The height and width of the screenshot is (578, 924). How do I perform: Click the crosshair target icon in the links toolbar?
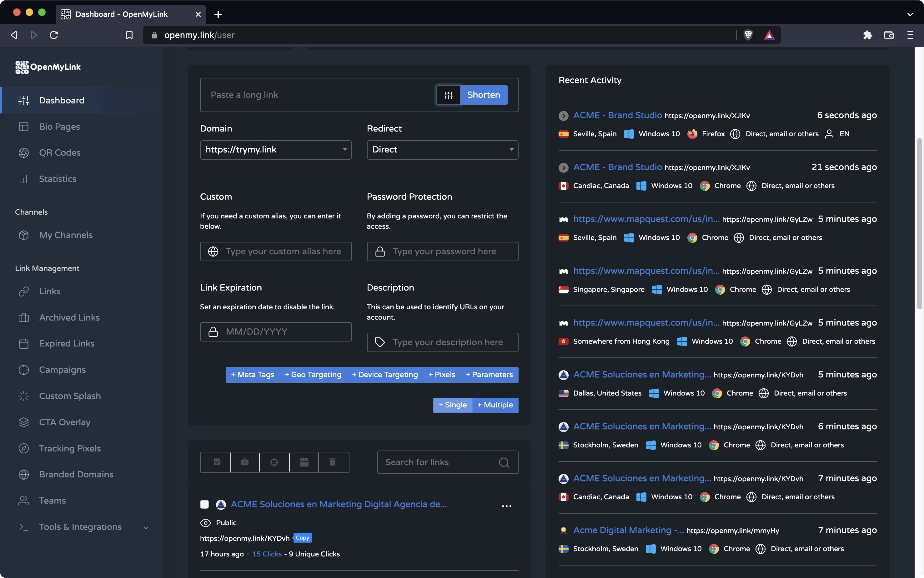point(274,462)
